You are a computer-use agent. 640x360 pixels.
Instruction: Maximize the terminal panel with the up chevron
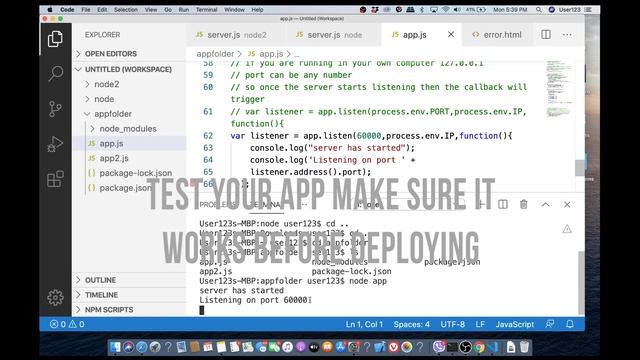coord(545,204)
